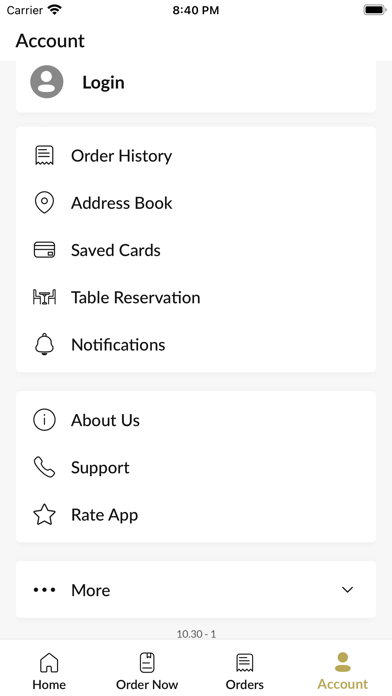Tap the version number 10.30 - 1 text
The height and width of the screenshot is (696, 392).
pyautogui.click(x=196, y=634)
